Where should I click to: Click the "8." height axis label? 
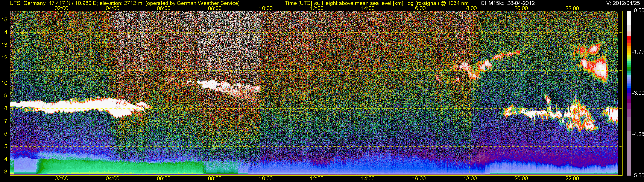6,109
